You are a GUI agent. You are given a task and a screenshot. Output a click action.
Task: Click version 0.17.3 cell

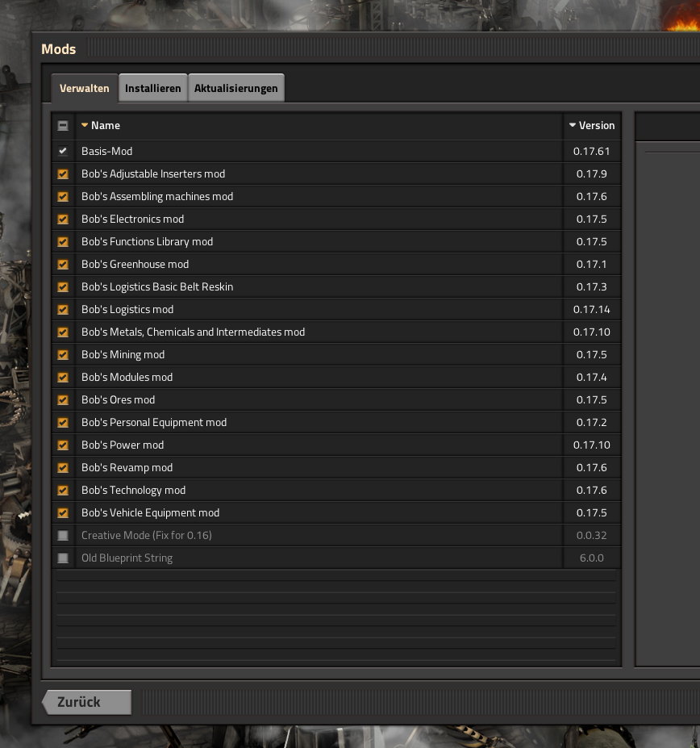[592, 286]
